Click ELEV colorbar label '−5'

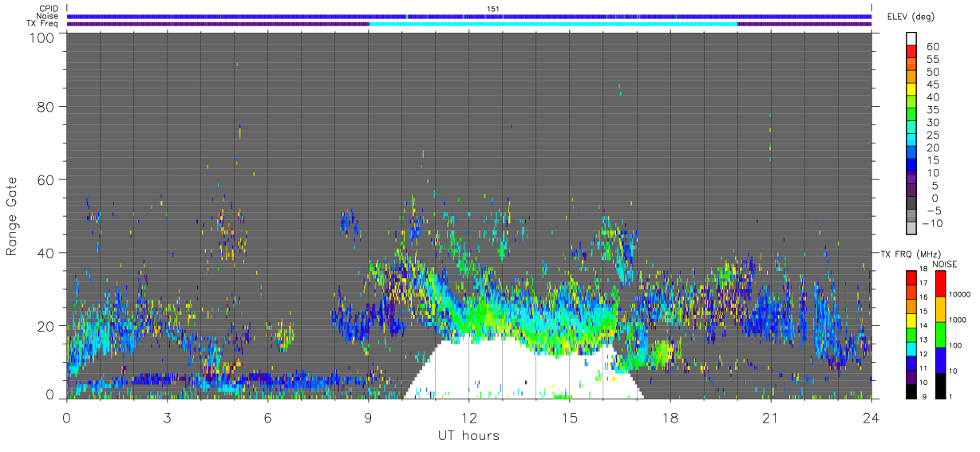coord(933,210)
